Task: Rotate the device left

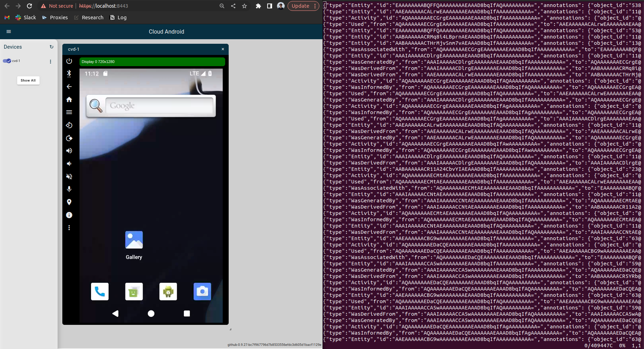Action: (69, 125)
